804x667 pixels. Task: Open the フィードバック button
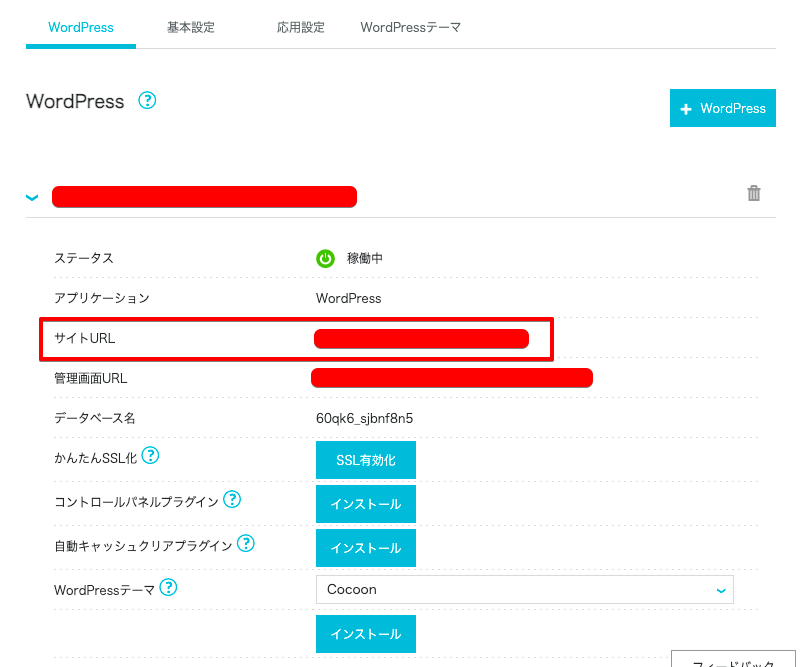[733, 660]
